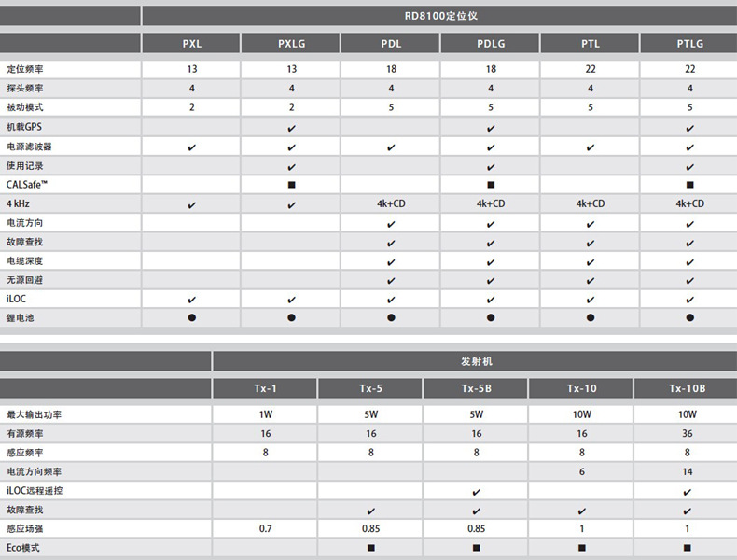Viewport: 737px width, 560px height.
Task: Click the RD8100定位仪 table title
Action: click(x=438, y=15)
